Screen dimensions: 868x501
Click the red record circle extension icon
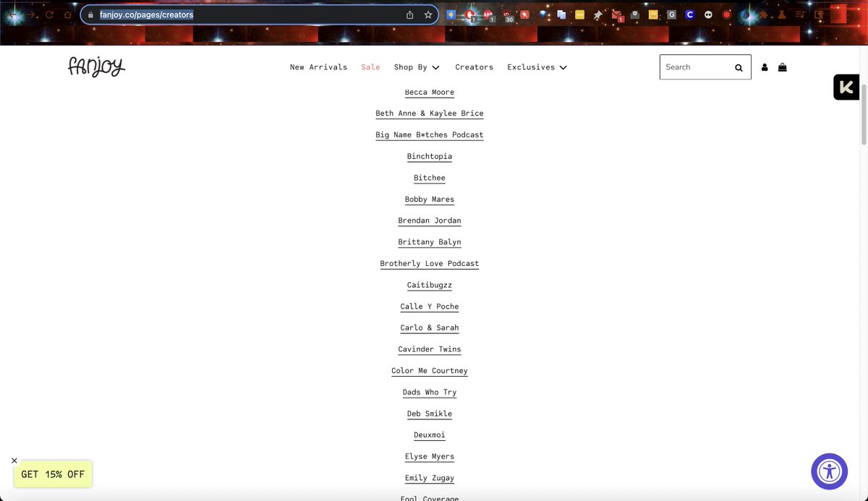tap(726, 14)
